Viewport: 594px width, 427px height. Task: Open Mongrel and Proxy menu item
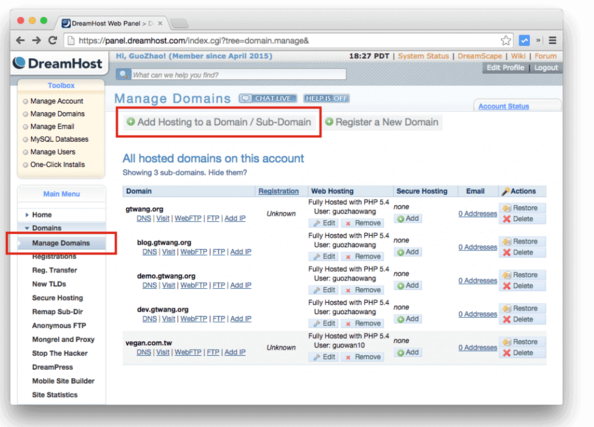tap(63, 339)
